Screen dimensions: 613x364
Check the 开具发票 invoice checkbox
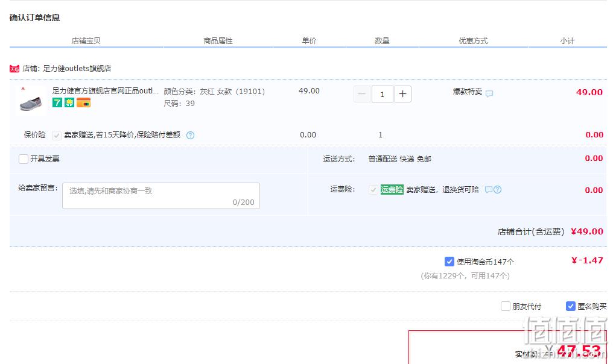(24, 159)
